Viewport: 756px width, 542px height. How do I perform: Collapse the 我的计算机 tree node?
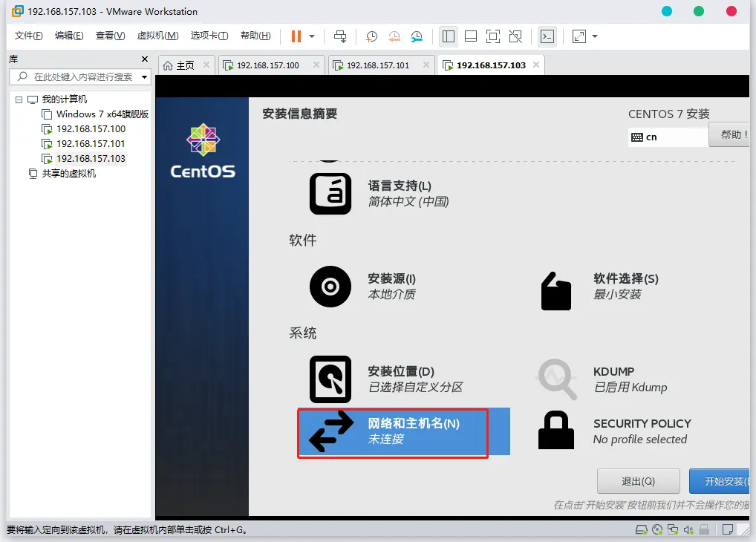point(19,99)
